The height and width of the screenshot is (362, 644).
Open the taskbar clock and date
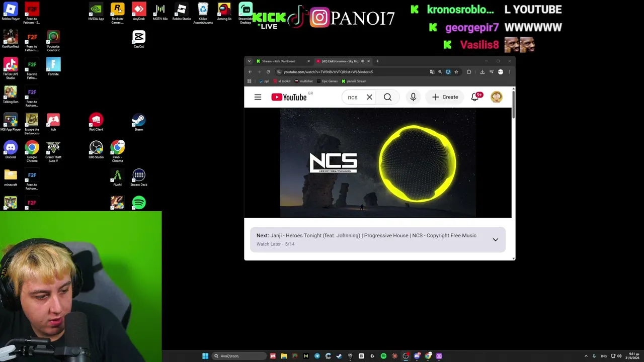tap(632, 356)
